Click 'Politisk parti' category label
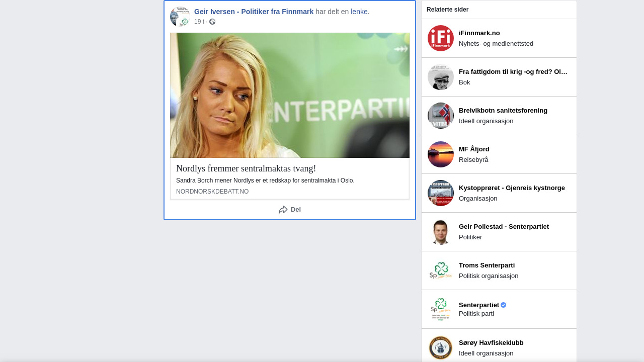This screenshot has width=644, height=362. pos(476,314)
